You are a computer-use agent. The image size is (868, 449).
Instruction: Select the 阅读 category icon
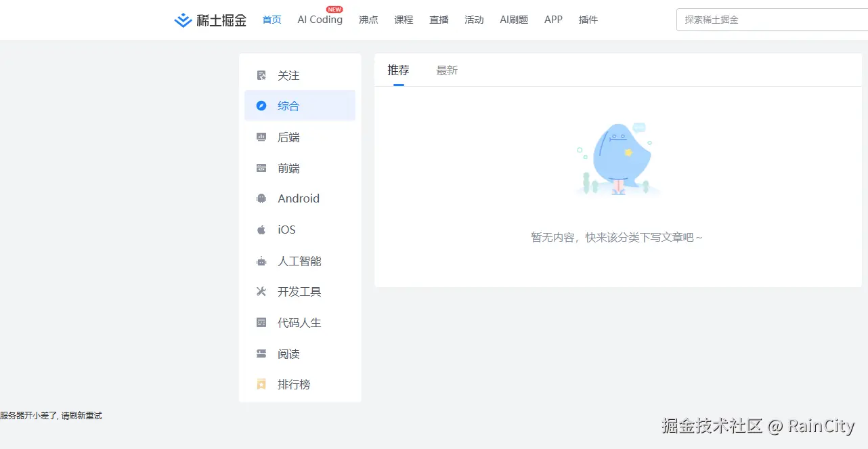(261, 353)
